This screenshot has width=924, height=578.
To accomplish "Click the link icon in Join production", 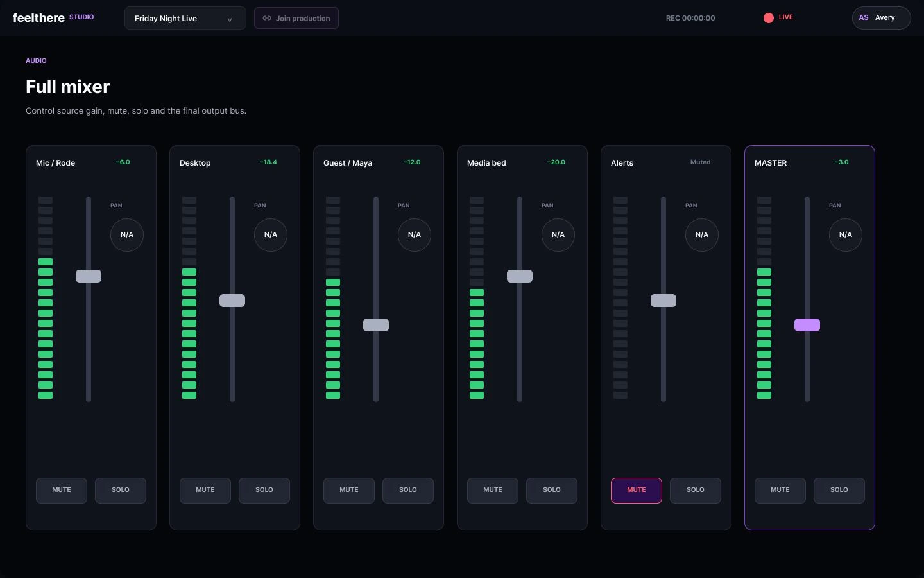I will pyautogui.click(x=267, y=18).
